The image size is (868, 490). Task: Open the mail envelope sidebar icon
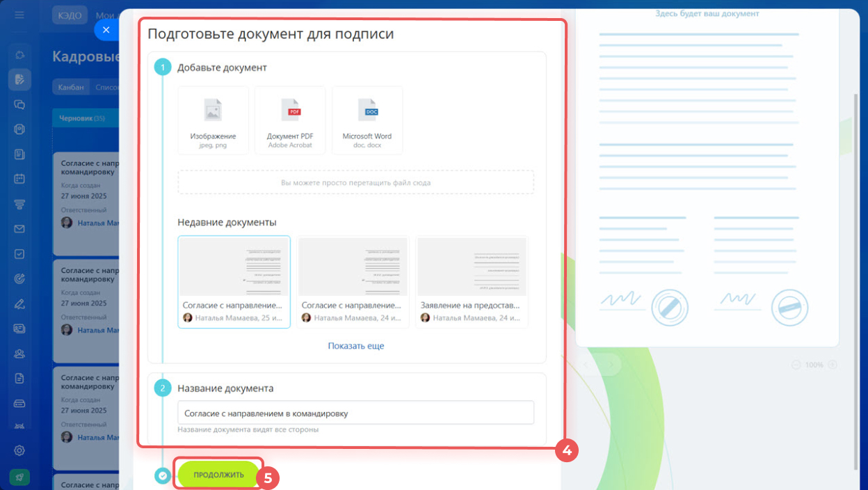point(19,229)
